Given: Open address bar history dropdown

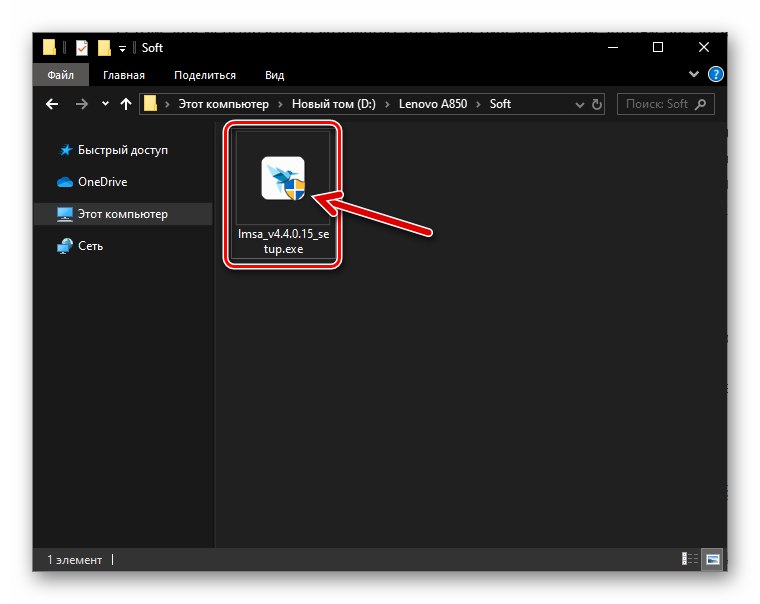Looking at the screenshot, I should (x=579, y=104).
